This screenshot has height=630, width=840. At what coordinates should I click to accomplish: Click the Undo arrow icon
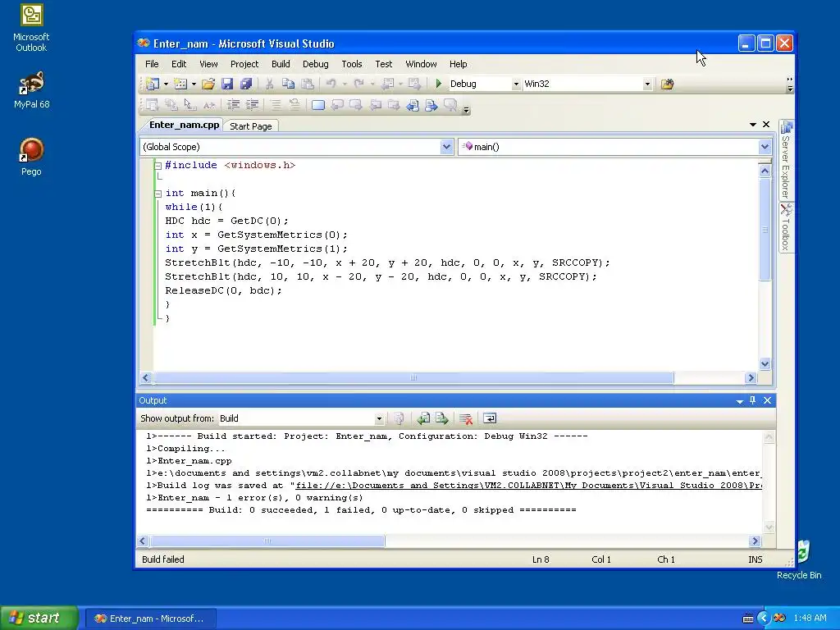331,84
